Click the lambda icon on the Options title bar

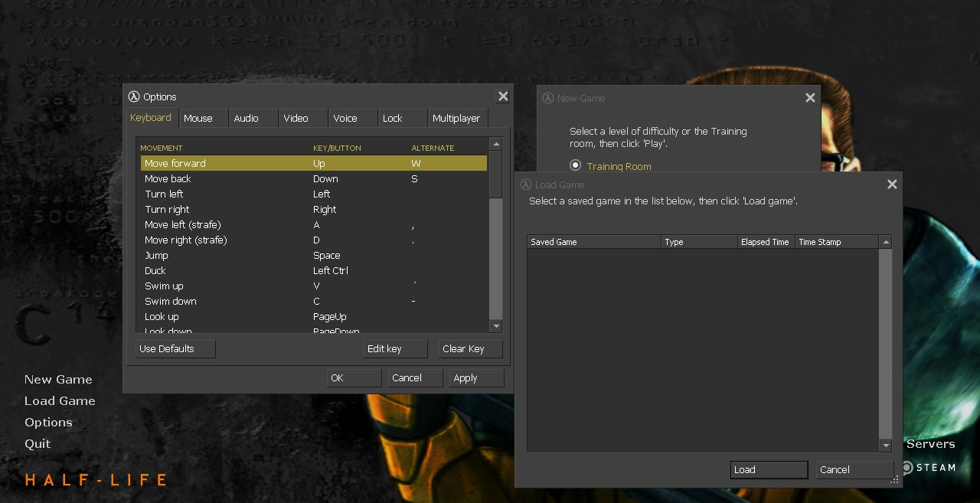(133, 96)
